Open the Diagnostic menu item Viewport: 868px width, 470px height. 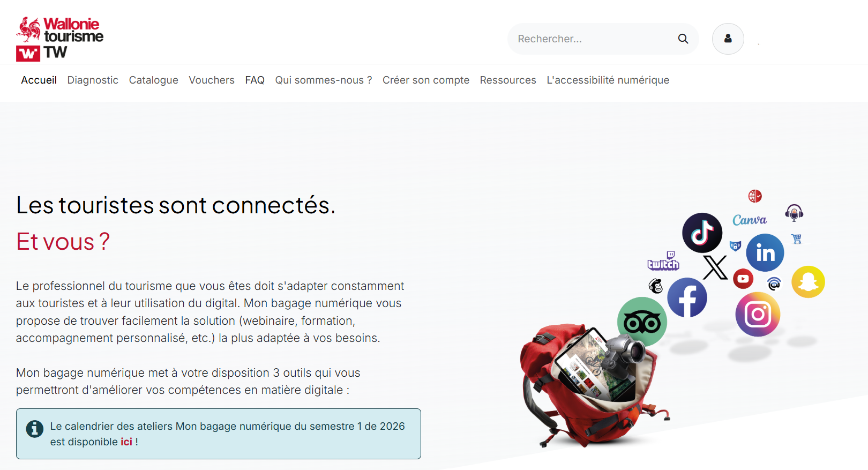click(x=93, y=80)
